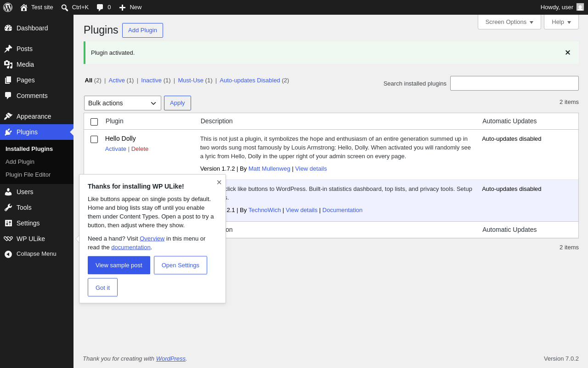This screenshot has width=588, height=368.
Task: Click the Apply bulk action button
Action: point(177,103)
